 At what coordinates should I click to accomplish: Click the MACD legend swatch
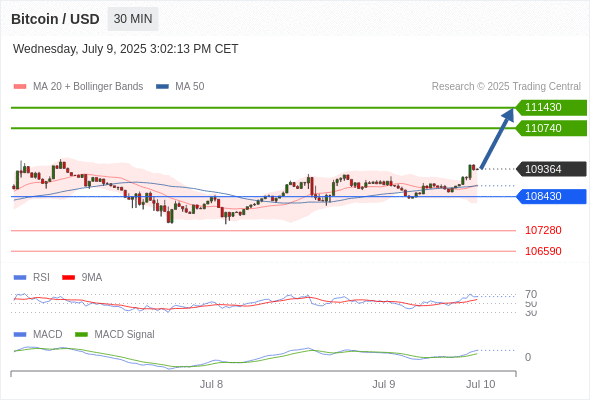[20, 335]
